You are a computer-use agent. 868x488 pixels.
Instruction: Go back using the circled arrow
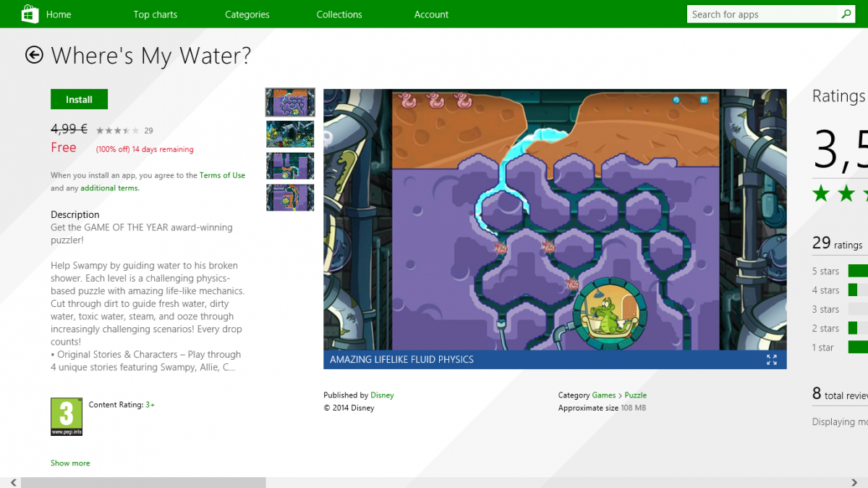tap(34, 55)
